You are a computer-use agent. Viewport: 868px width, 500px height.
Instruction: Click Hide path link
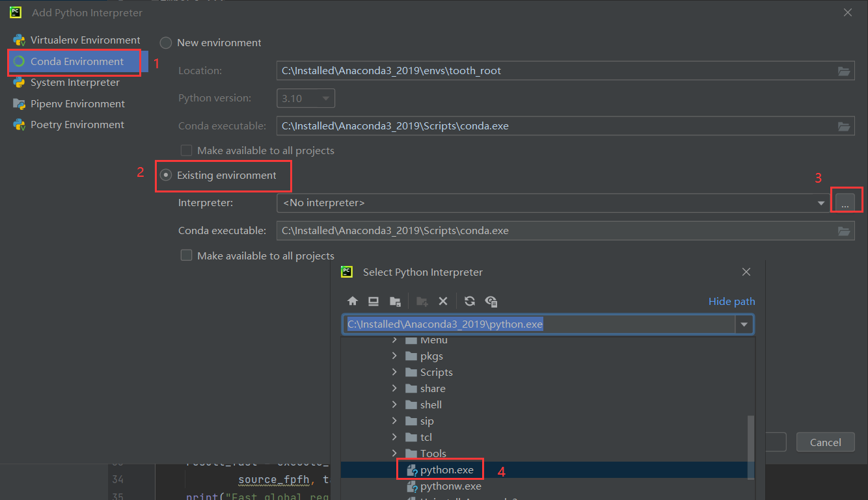tap(731, 301)
